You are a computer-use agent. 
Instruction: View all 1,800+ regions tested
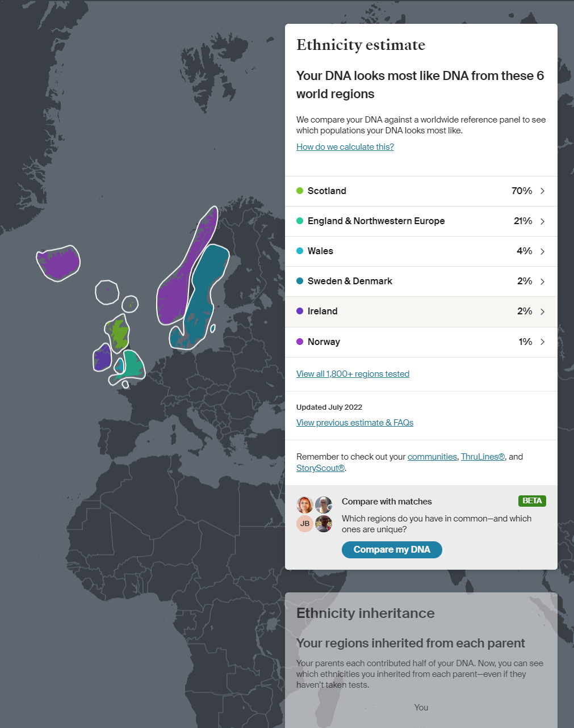click(353, 374)
